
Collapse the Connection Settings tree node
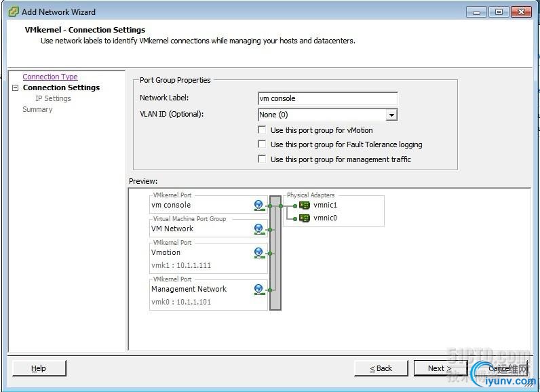click(15, 87)
